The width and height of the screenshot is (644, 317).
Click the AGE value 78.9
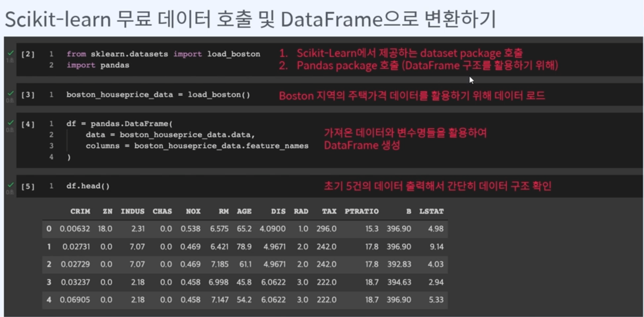click(244, 246)
